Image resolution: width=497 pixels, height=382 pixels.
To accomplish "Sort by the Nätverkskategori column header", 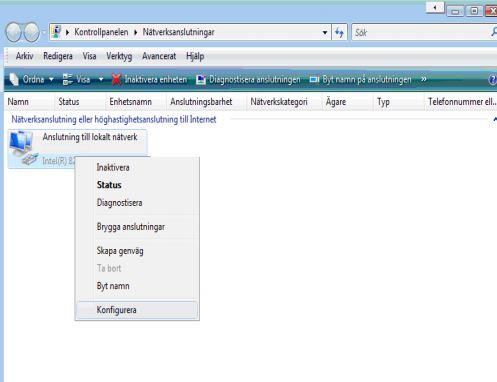I will click(284, 102).
